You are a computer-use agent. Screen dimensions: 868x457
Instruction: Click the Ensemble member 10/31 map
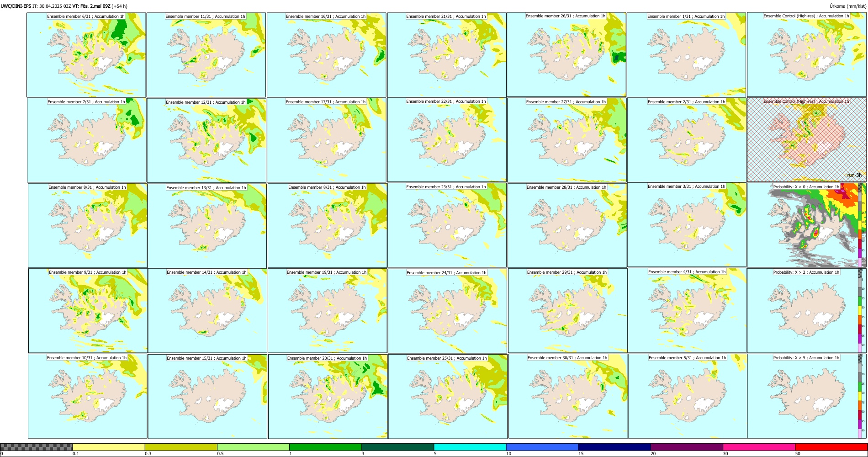[87, 396]
